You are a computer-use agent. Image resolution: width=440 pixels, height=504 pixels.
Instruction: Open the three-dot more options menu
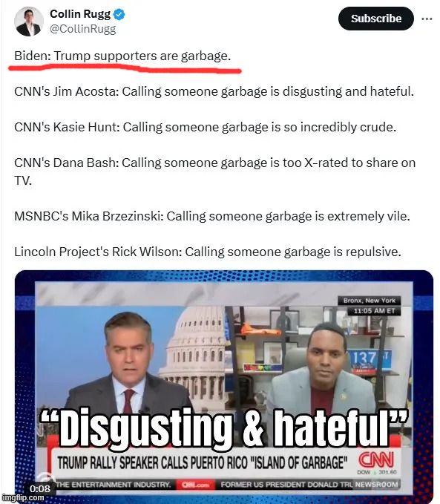coord(427,19)
